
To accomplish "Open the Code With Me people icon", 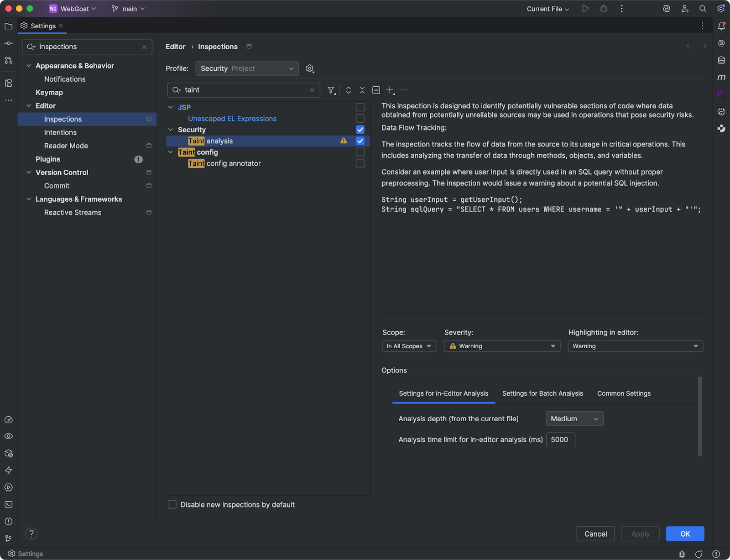I will point(685,9).
